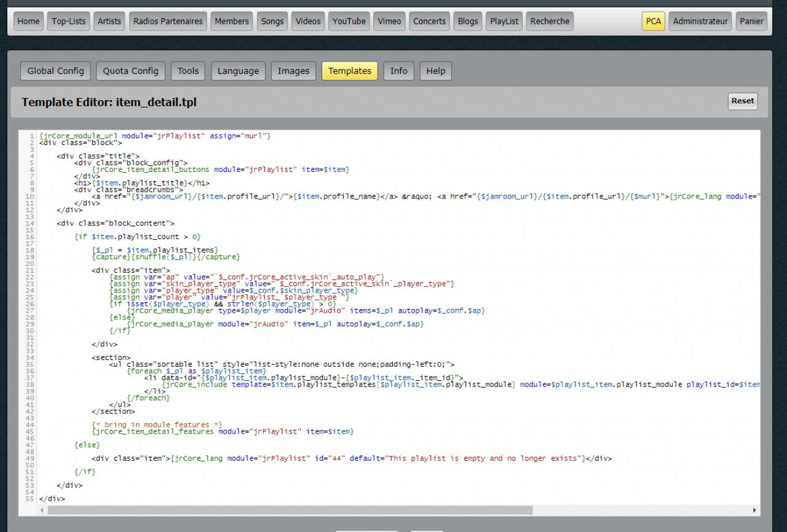Click the highlighted PCA button
Viewport: 787px width, 532px height.
point(653,21)
